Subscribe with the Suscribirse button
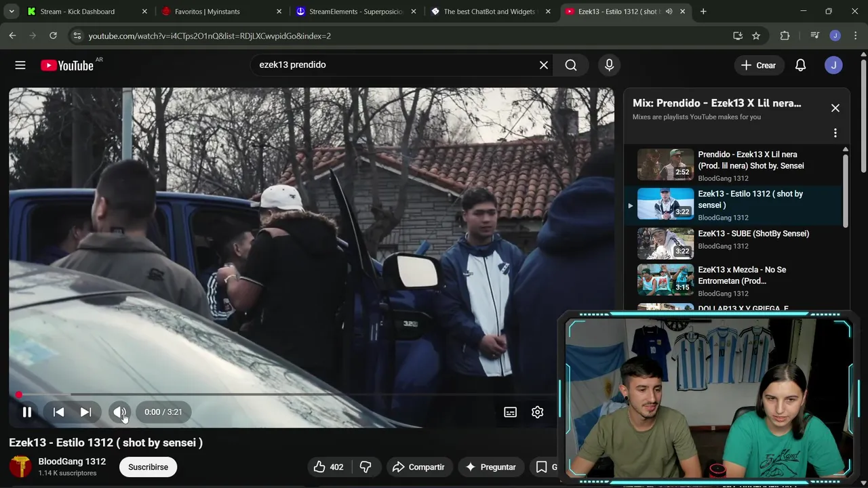868x488 pixels. pyautogui.click(x=148, y=467)
